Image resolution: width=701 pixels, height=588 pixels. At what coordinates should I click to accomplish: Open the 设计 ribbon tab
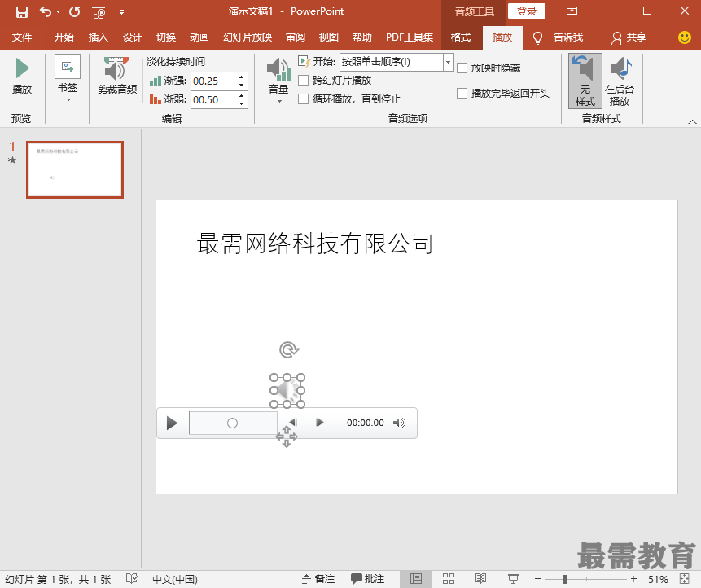(x=133, y=37)
